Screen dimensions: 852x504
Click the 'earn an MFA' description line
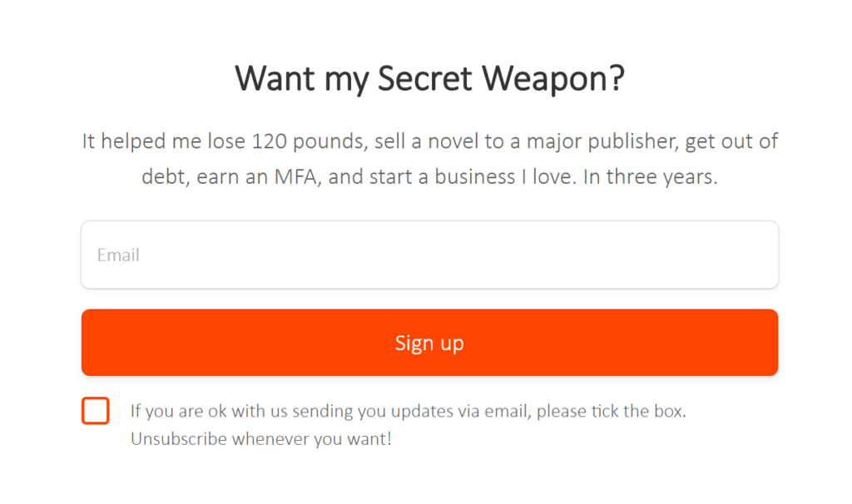[430, 176]
